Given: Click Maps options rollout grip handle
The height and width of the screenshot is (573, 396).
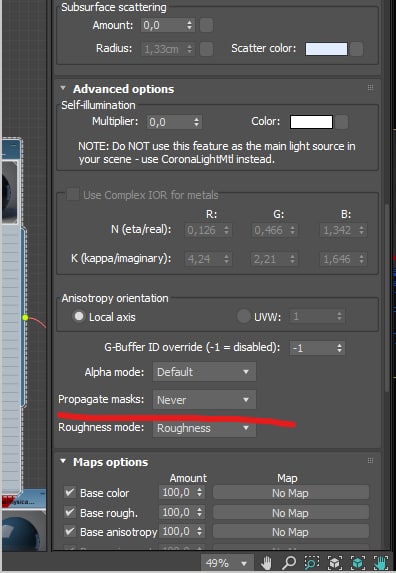Looking at the screenshot, I should (370, 461).
